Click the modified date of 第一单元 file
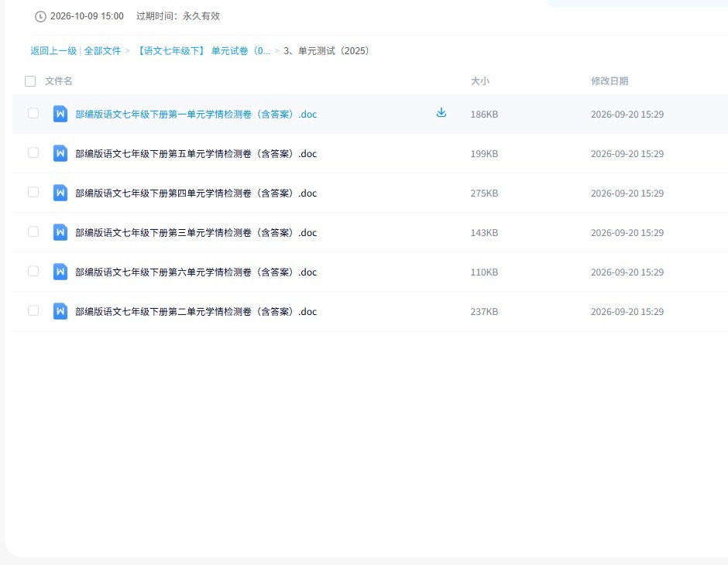The height and width of the screenshot is (565, 728). coord(627,114)
